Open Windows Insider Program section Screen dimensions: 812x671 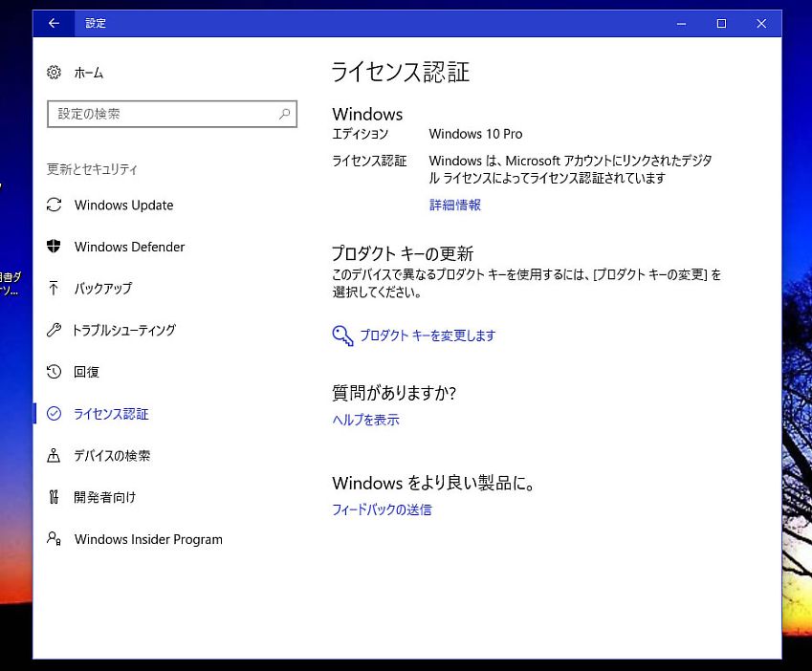(148, 539)
